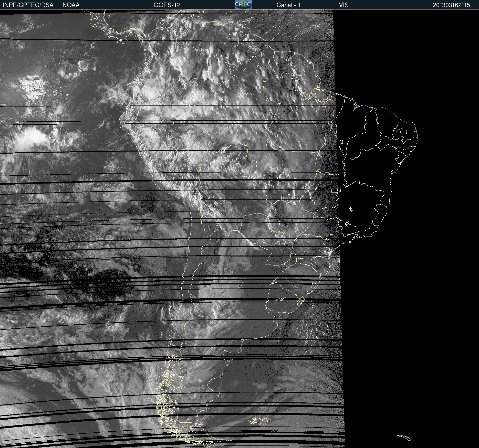This screenshot has width=479, height=448.
Task: Click the 'INPE/CPTEC/DSA' header text
Action: 28,5
